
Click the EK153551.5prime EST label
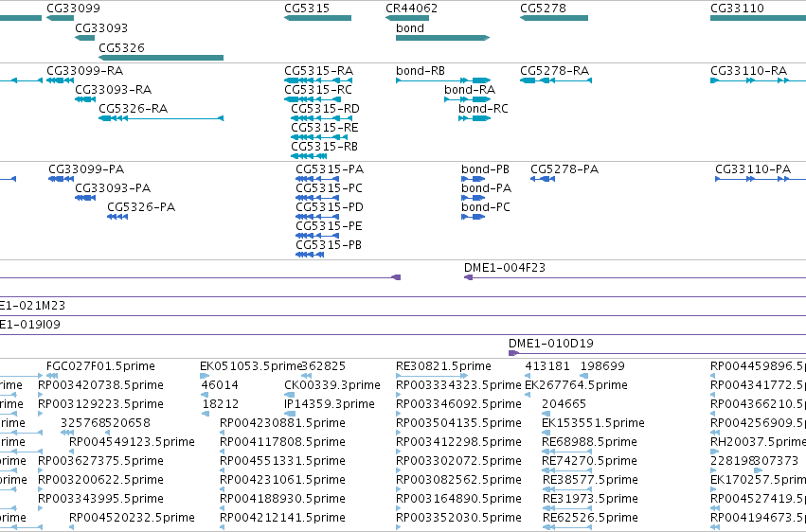pyautogui.click(x=593, y=424)
